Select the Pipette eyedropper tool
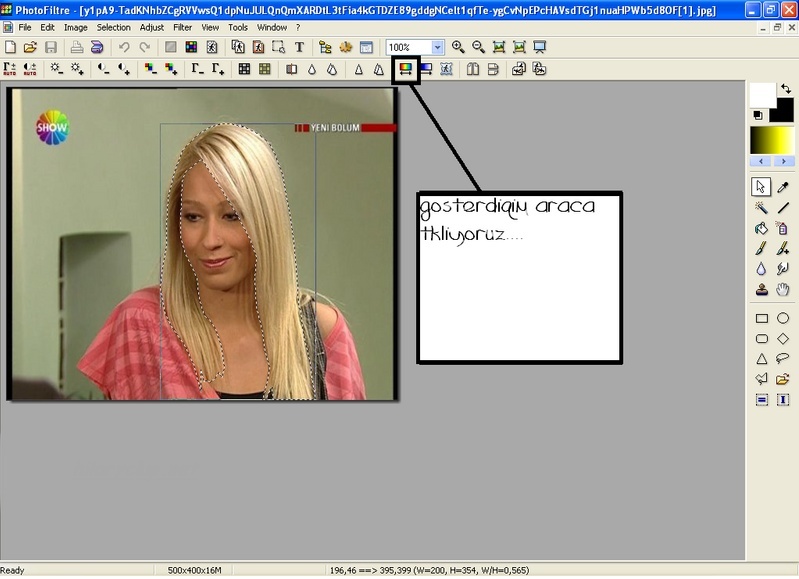Image resolution: width=799 pixels, height=579 pixels. pos(783,187)
